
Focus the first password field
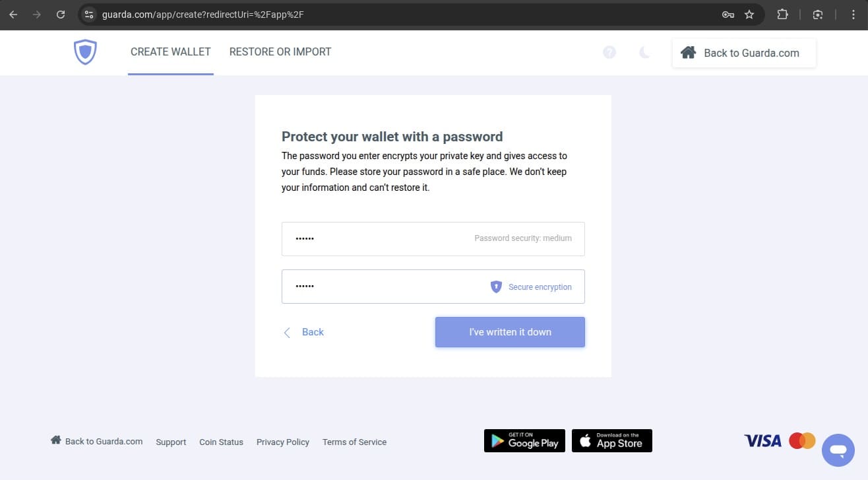[x=433, y=238]
